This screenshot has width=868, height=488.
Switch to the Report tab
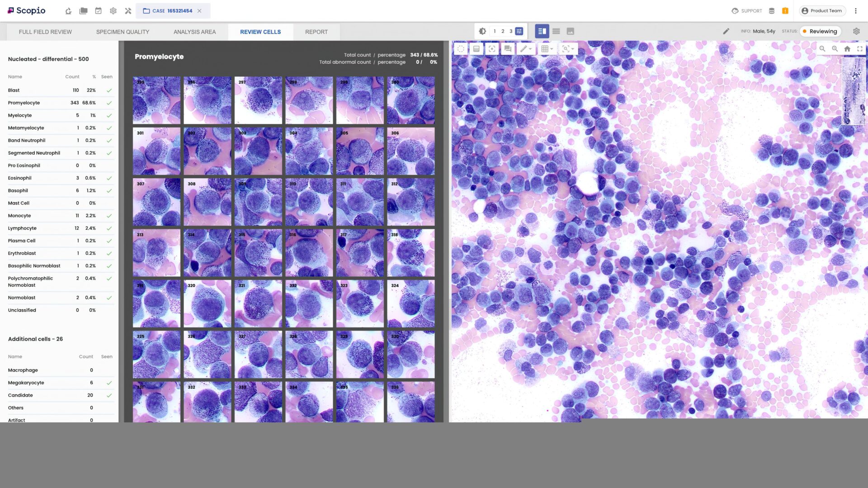316,32
